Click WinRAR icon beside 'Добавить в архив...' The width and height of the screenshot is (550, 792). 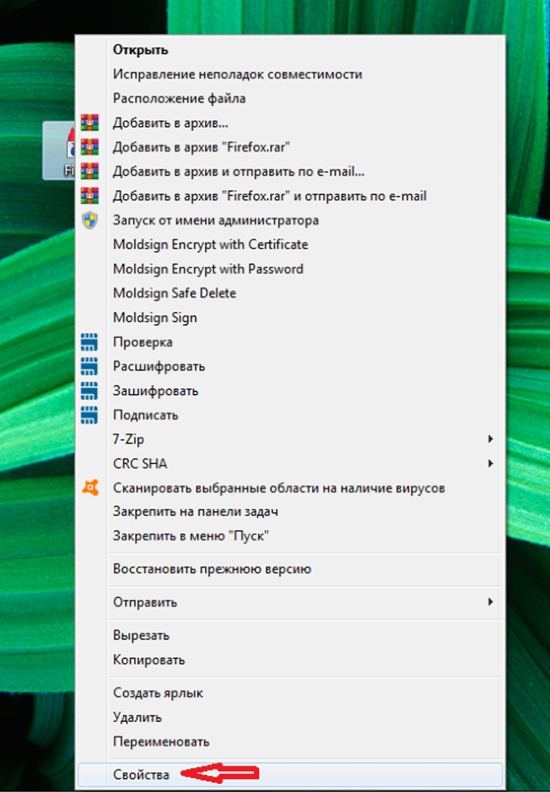point(89,123)
